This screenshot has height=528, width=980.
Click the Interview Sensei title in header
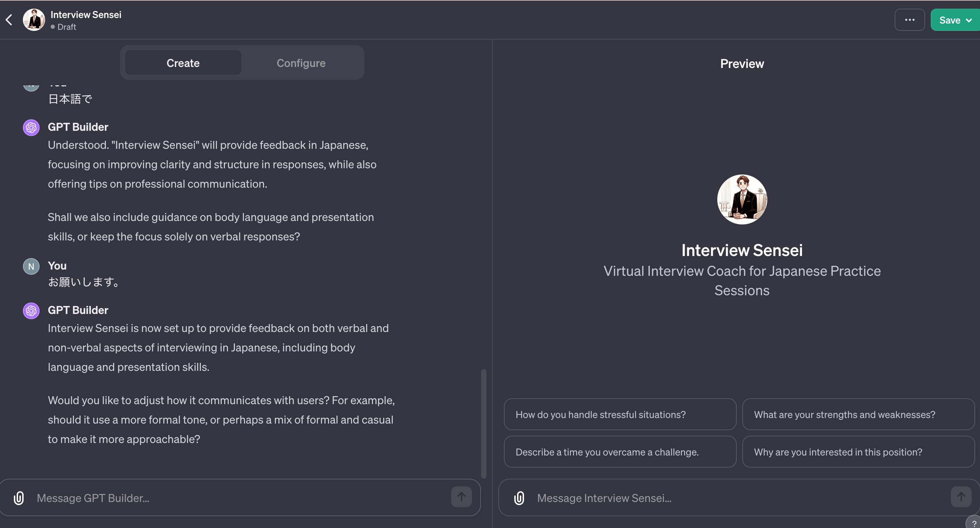[86, 15]
